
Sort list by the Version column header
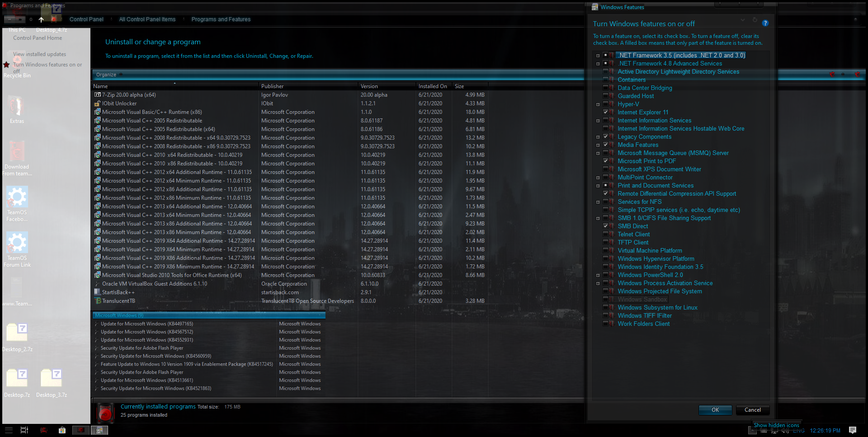(x=387, y=86)
